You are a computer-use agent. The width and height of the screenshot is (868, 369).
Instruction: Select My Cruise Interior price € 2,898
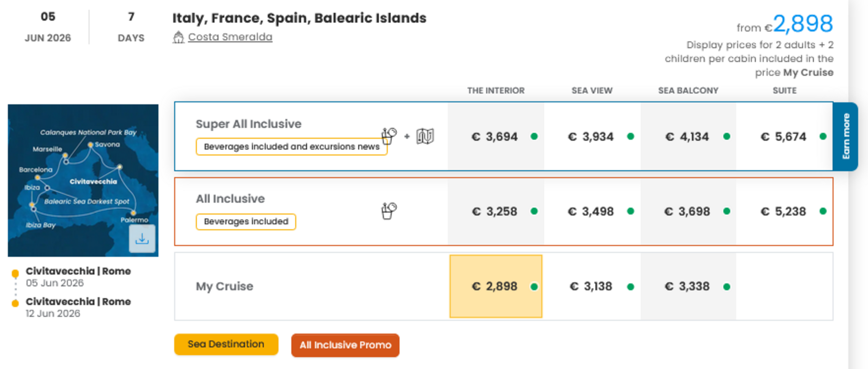point(495,286)
